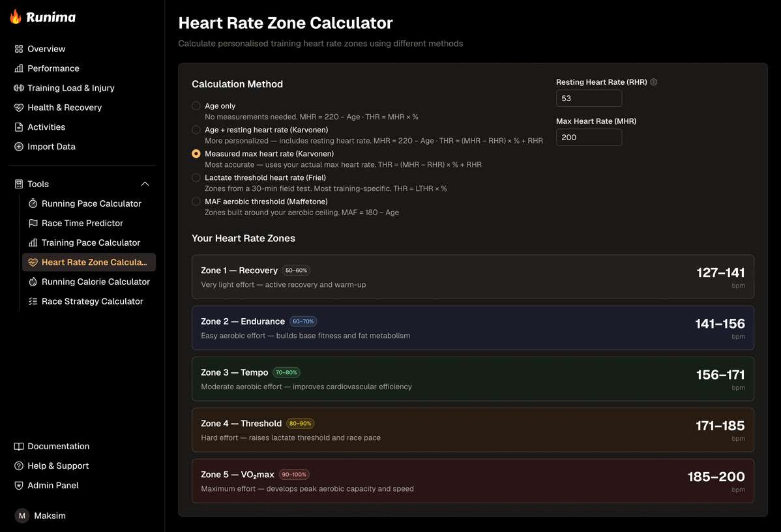Click the Race Strategy checklist icon
Screen dimensions: 781x532
coord(33,301)
